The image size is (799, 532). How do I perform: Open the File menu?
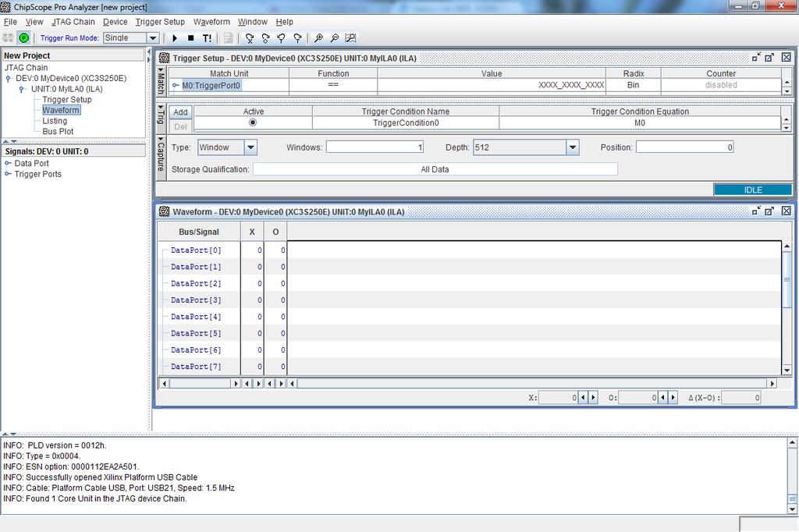(x=10, y=22)
